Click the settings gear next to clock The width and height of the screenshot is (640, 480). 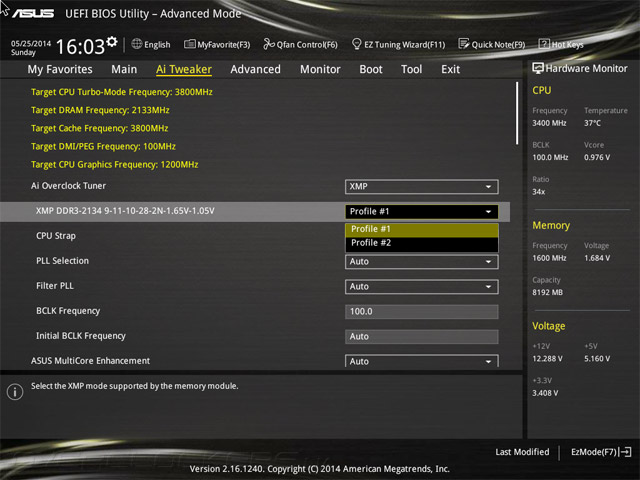click(112, 42)
